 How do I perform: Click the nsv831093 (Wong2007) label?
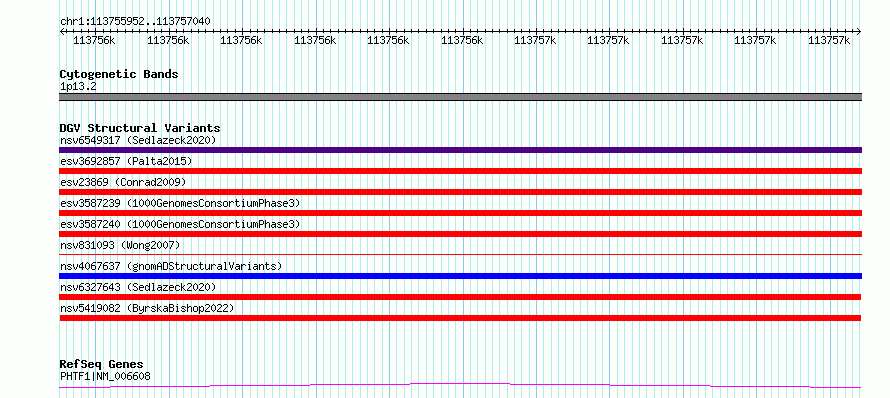pyautogui.click(x=120, y=245)
